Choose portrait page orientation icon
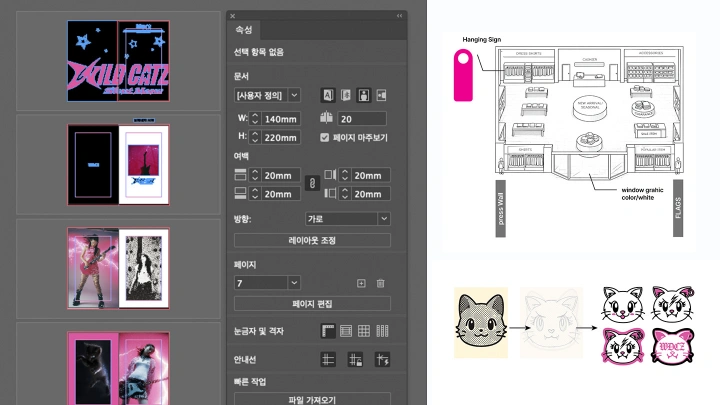This screenshot has height=405, width=720. pyautogui.click(x=364, y=95)
